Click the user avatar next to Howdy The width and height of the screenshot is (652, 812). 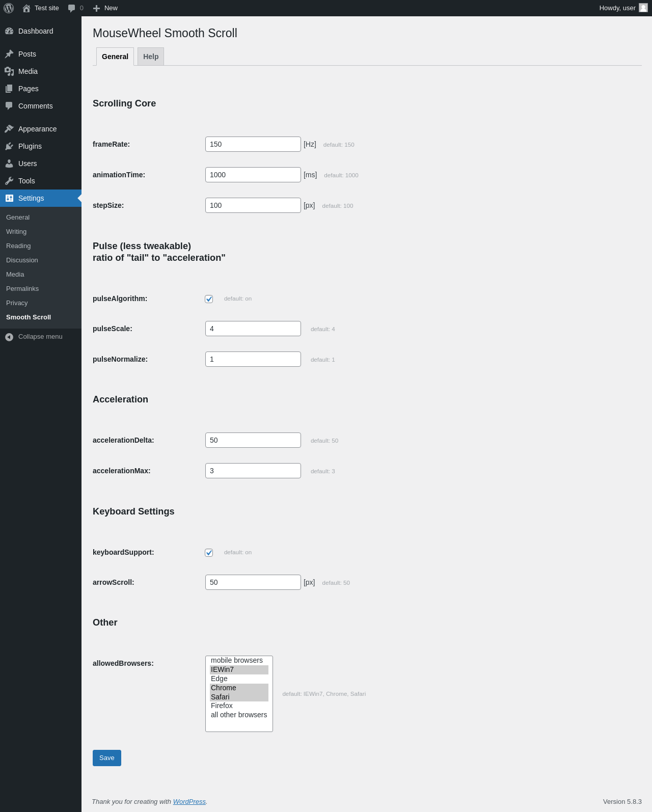point(643,8)
